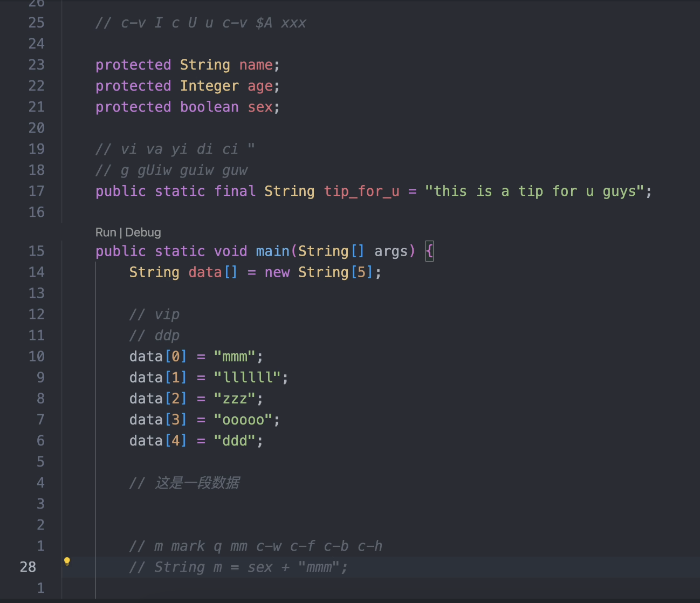Image resolution: width=700 pixels, height=603 pixels.
Task: Click gutter line number 17
Action: click(36, 191)
